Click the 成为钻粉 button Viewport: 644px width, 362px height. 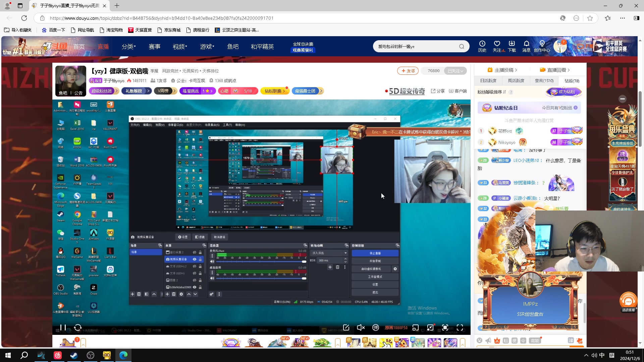coord(564,92)
